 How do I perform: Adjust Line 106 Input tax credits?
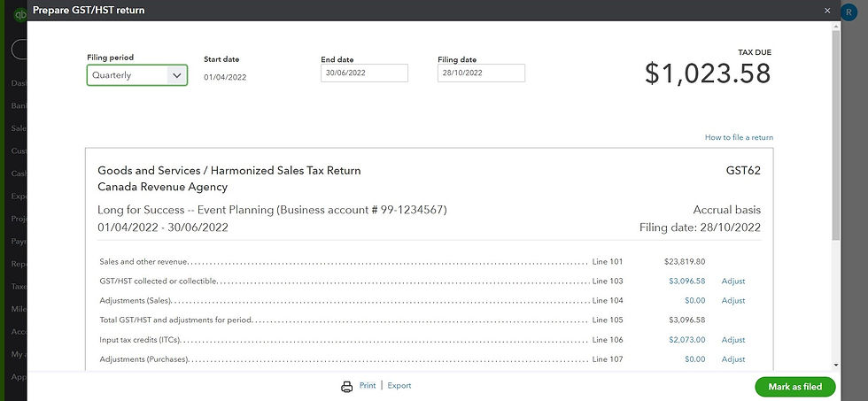click(733, 340)
